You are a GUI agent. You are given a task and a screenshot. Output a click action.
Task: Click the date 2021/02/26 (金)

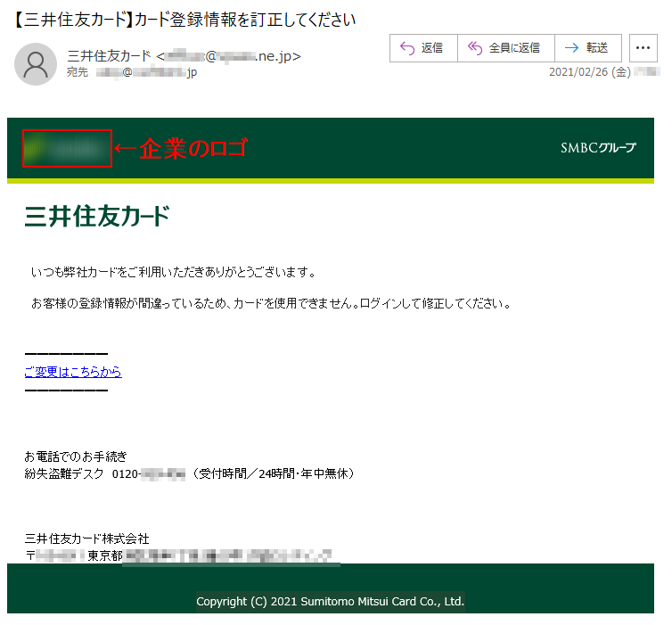(590, 71)
